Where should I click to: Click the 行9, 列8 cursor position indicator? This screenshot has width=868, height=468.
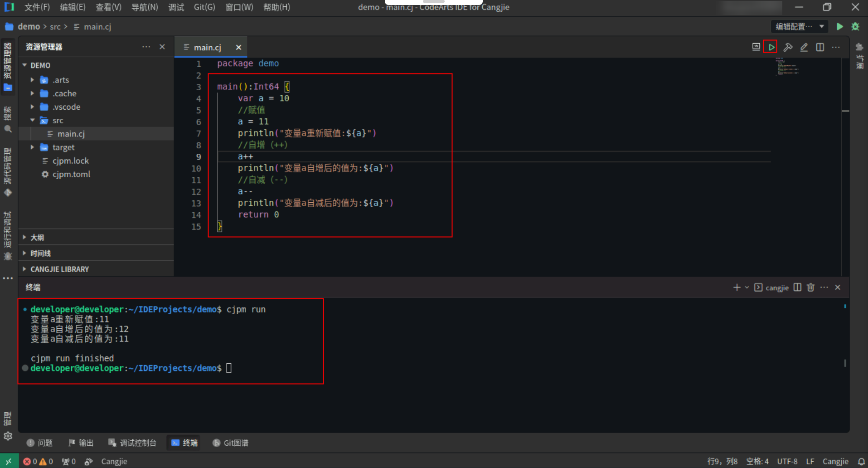(x=723, y=461)
